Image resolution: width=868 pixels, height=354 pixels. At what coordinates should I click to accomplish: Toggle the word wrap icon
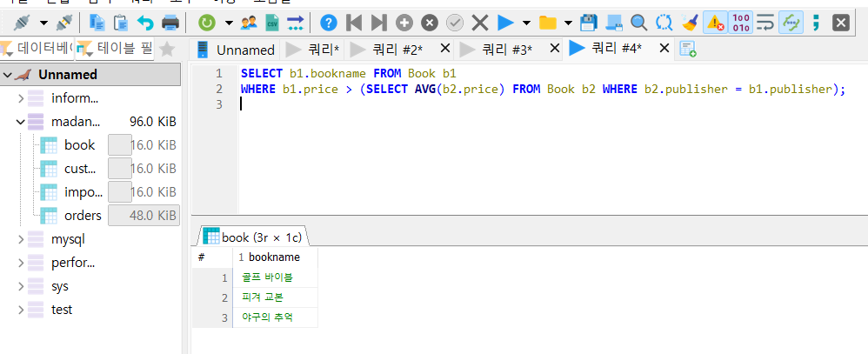[x=765, y=23]
